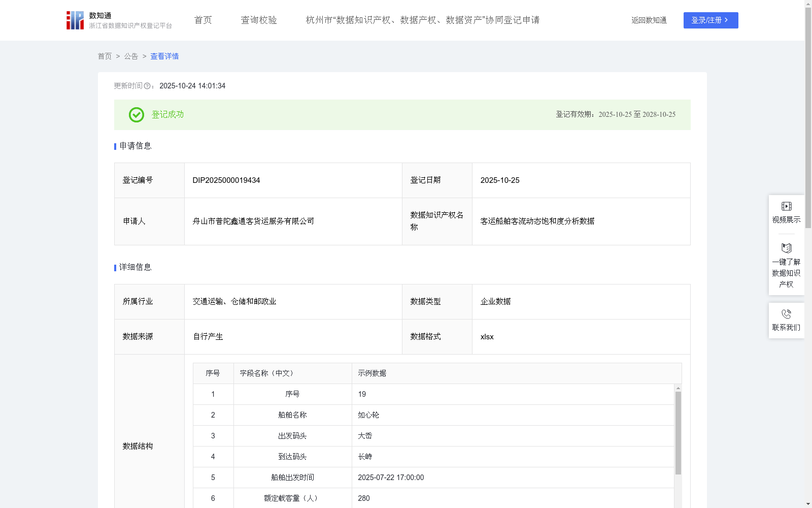The image size is (812, 508).
Task: Click the 公告 breadcrumb link
Action: tap(131, 56)
